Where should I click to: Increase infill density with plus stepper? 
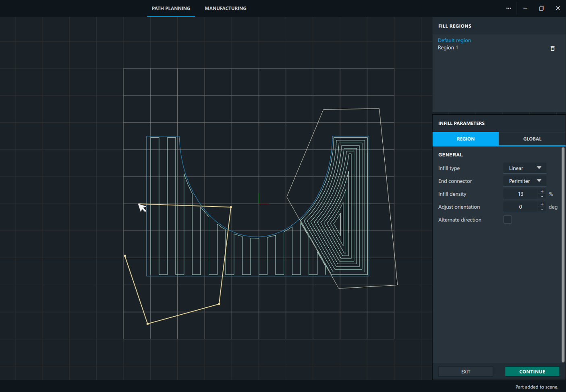[x=542, y=191]
